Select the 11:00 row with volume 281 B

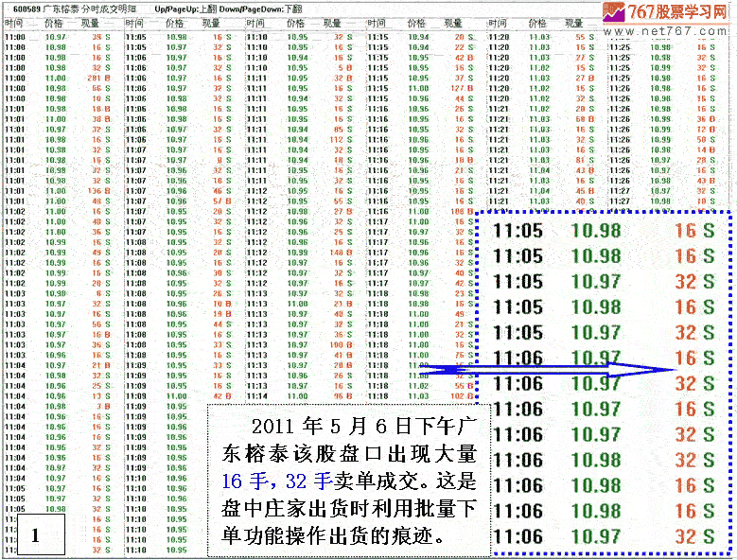[57, 78]
